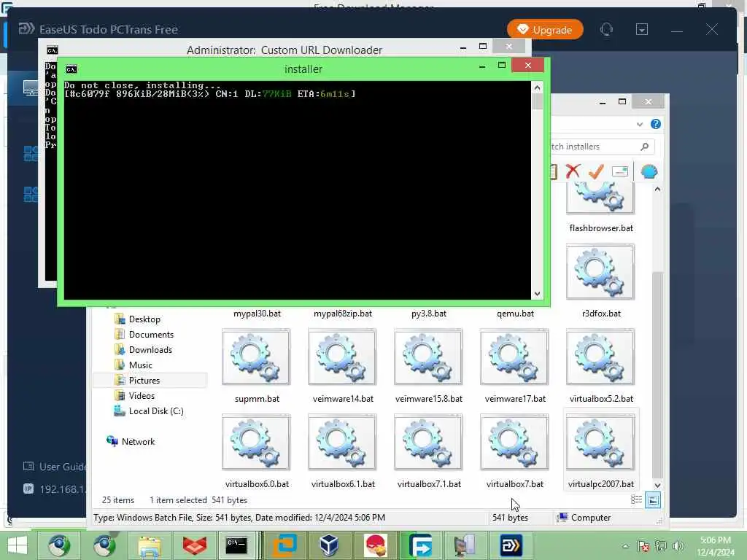Click Explorer file list scroll down arrow

click(657, 485)
